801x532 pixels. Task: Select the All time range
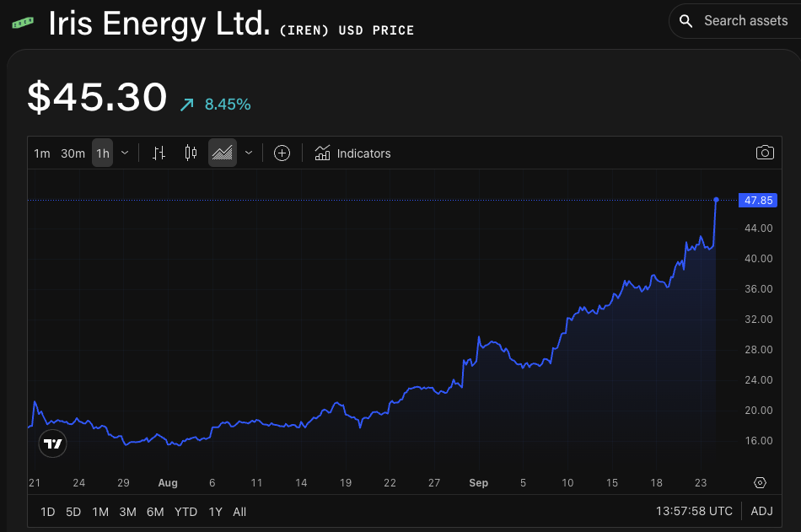click(239, 511)
